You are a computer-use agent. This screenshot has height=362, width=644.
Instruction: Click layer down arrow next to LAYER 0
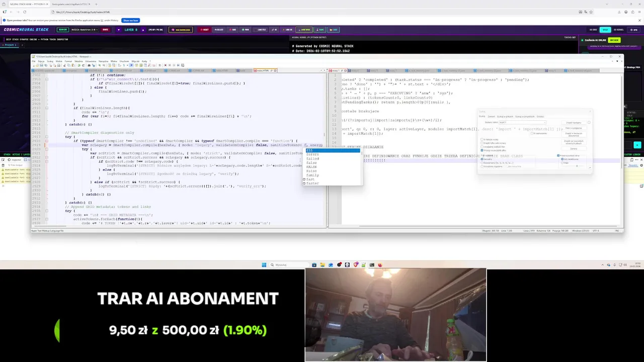click(119, 30)
